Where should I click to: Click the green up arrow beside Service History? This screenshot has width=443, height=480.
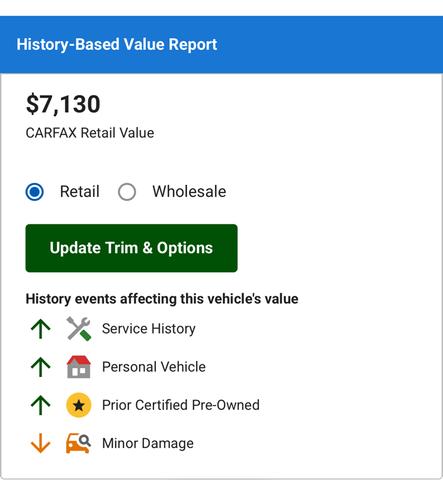tap(40, 329)
